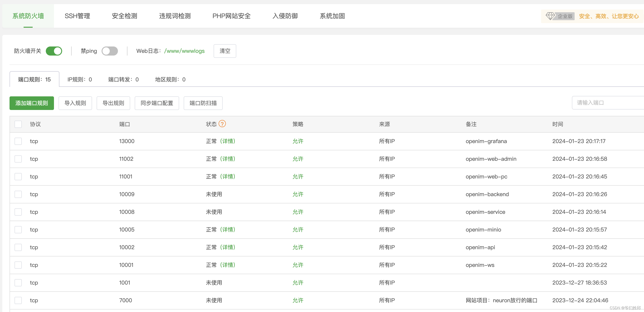Click the 添加端口规则 green button
The width and height of the screenshot is (644, 312).
click(32, 103)
